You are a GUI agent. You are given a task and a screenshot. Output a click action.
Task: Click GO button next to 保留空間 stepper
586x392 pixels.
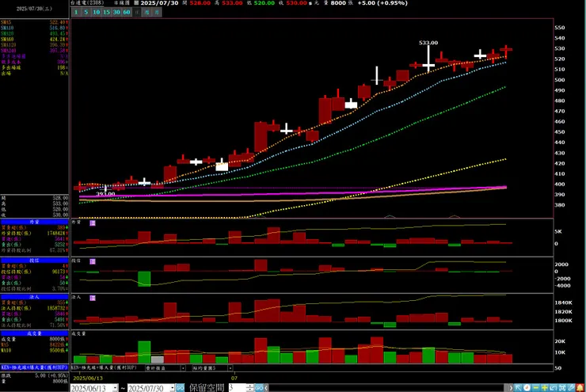click(258, 388)
